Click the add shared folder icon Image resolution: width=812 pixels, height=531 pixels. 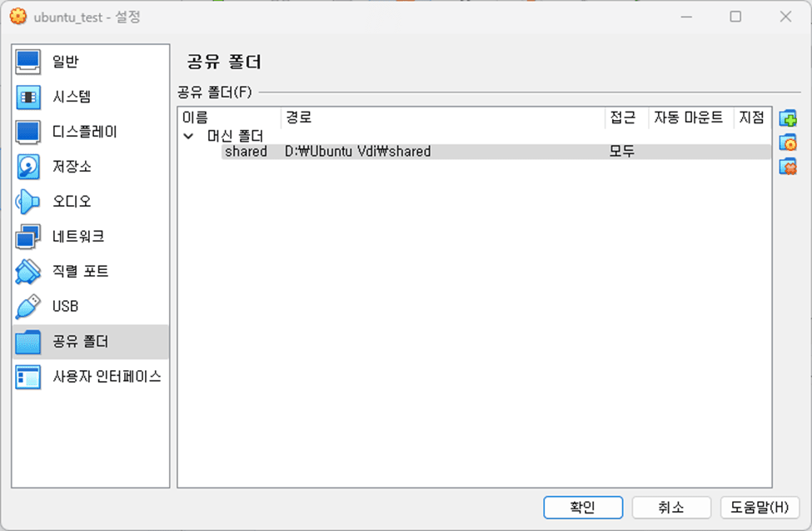pos(788,118)
